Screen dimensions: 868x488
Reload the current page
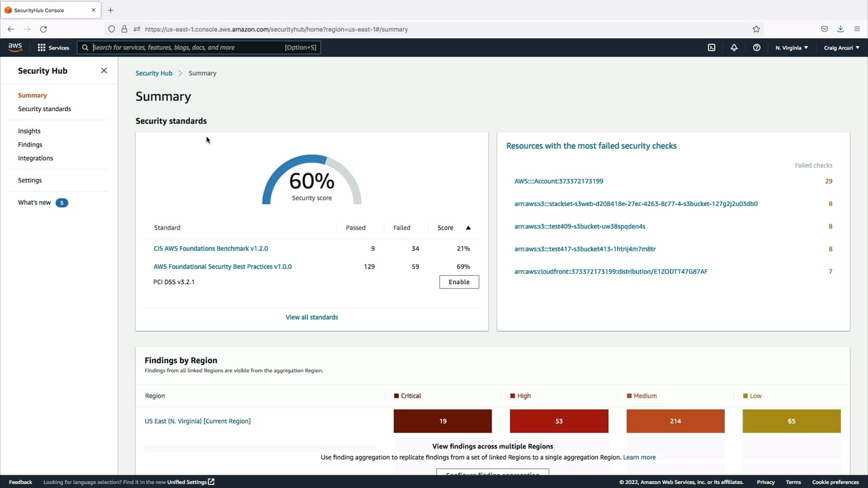point(43,29)
